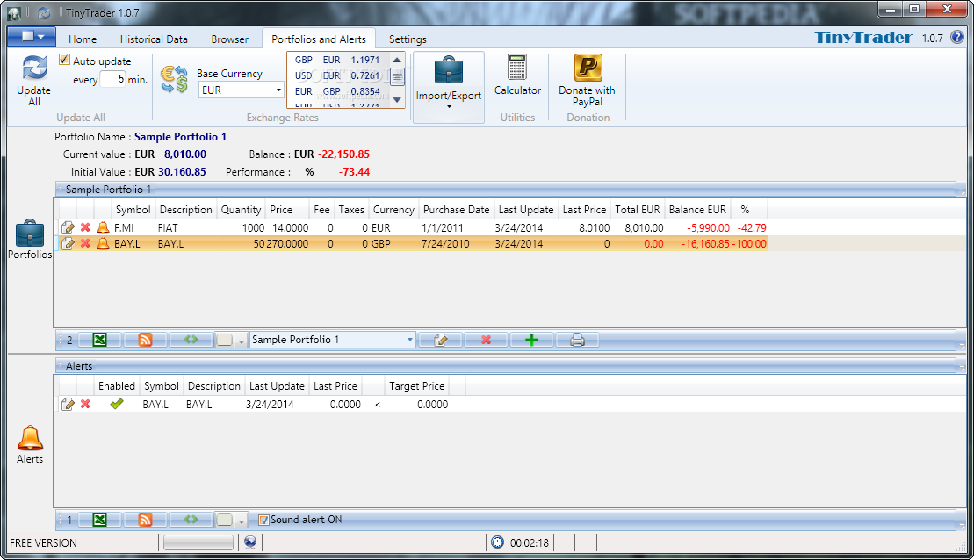Select USD EUR 0.7261 exchange rate row
974x560 pixels.
tap(337, 75)
